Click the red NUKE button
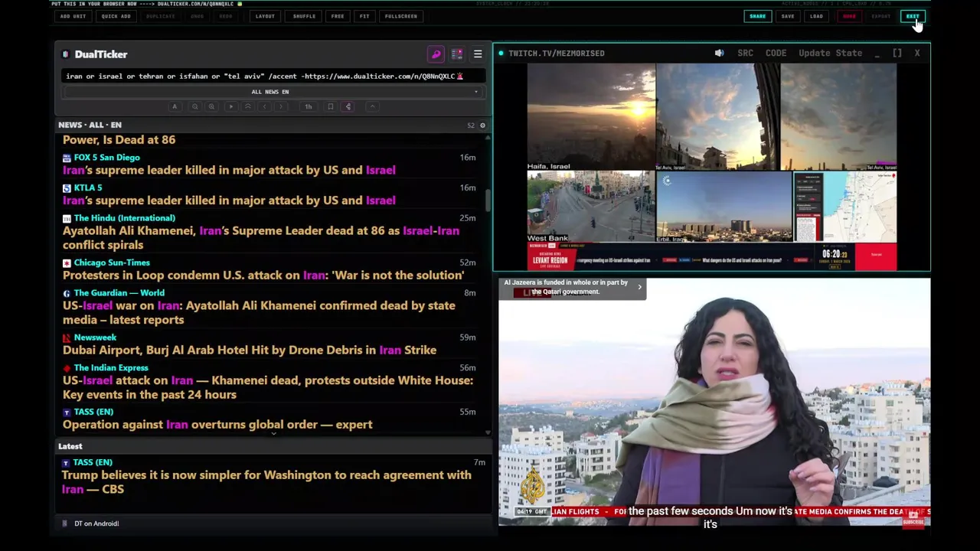This screenshot has height=551, width=980. point(849,16)
